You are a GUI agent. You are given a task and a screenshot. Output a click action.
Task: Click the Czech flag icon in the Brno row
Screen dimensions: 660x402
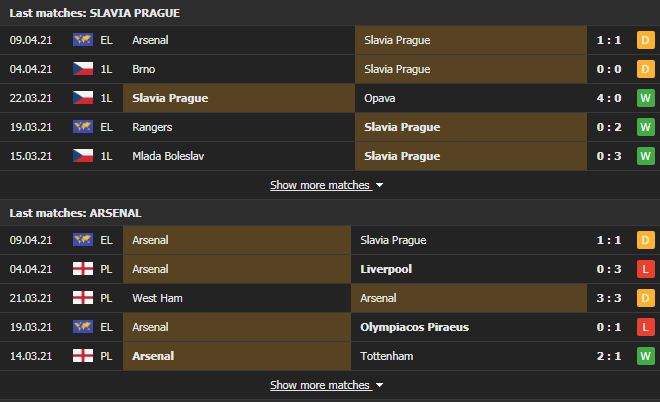point(83,69)
